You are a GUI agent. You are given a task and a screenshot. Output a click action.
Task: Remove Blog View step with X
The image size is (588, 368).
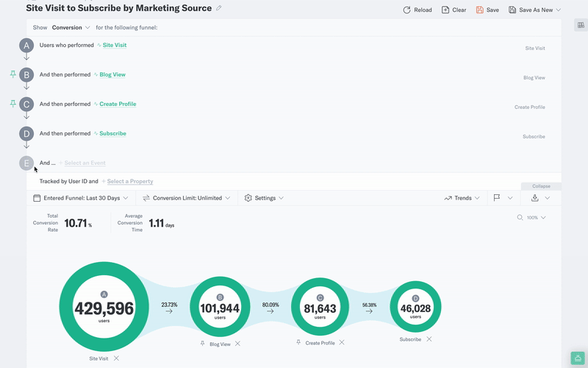(237, 344)
